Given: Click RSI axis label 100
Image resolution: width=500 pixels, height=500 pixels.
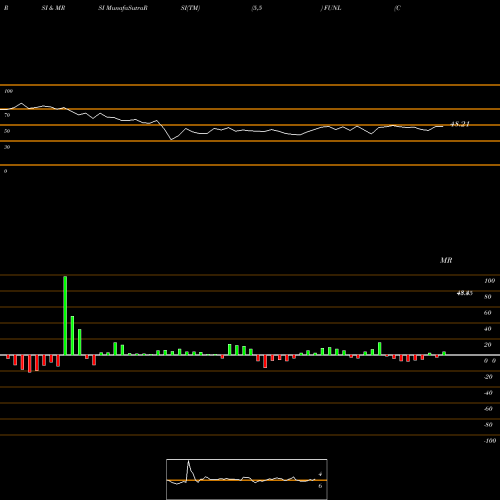Looking at the screenshot, I should pos(8,91).
